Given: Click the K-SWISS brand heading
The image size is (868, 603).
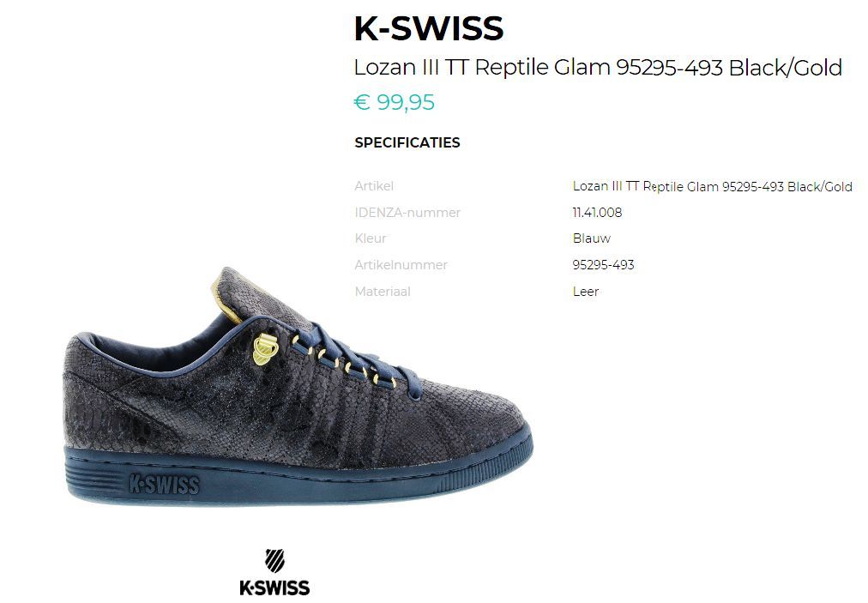Looking at the screenshot, I should pyautogui.click(x=429, y=28).
